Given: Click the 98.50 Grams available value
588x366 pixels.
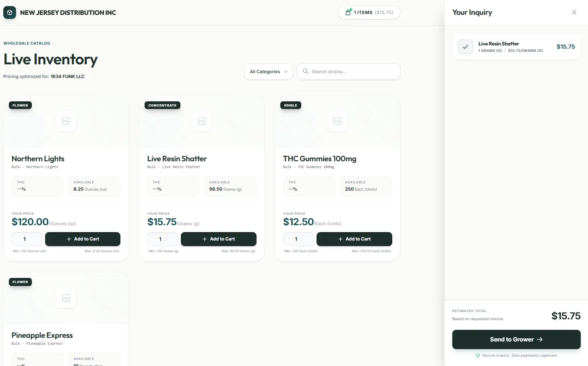Looking at the screenshot, I should pyautogui.click(x=225, y=189).
